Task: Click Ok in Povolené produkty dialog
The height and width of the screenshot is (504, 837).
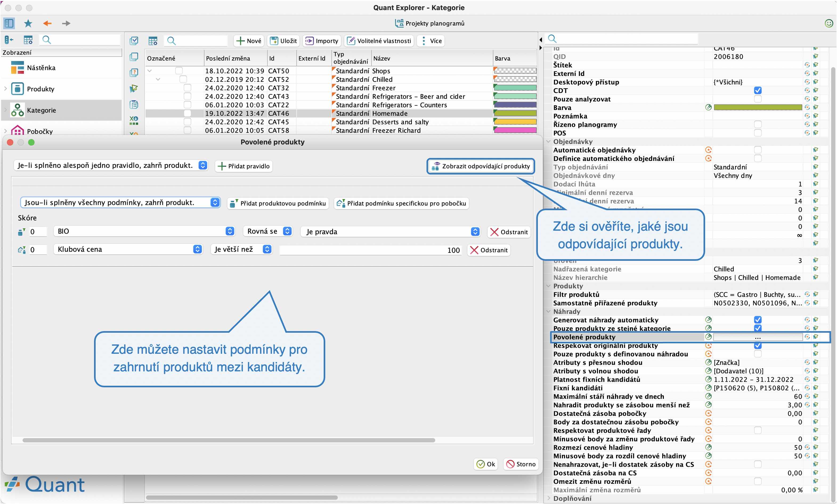Action: pos(486,464)
